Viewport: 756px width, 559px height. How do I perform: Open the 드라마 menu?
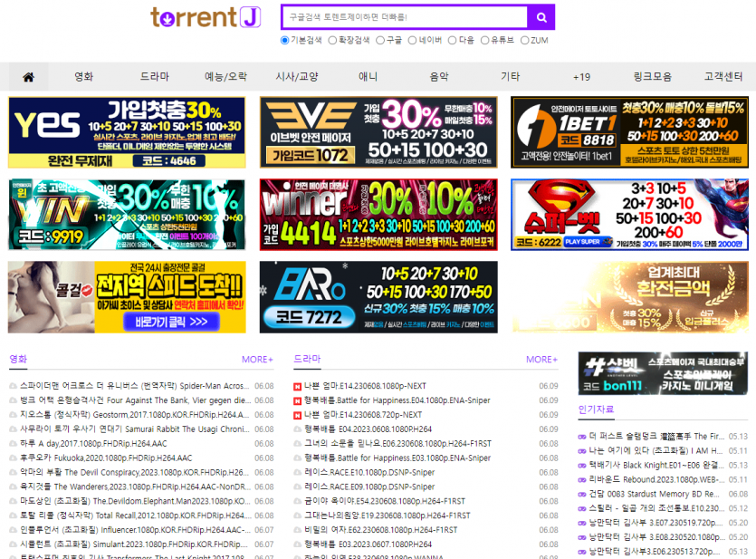pyautogui.click(x=155, y=77)
